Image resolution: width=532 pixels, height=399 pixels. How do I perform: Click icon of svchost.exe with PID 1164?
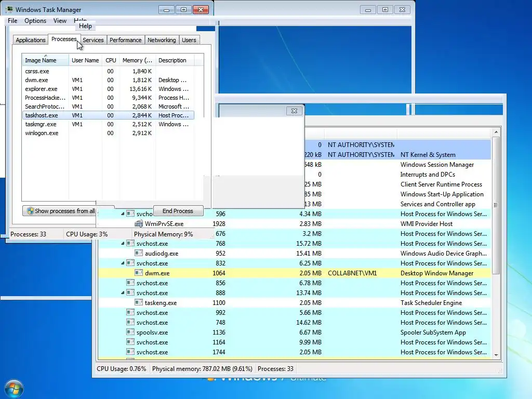pyautogui.click(x=130, y=342)
